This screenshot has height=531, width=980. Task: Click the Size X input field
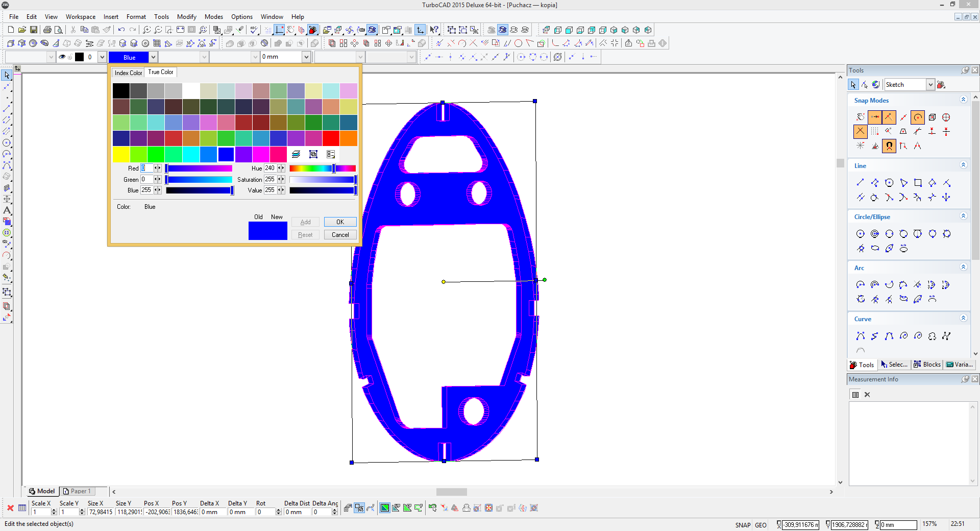point(101,512)
